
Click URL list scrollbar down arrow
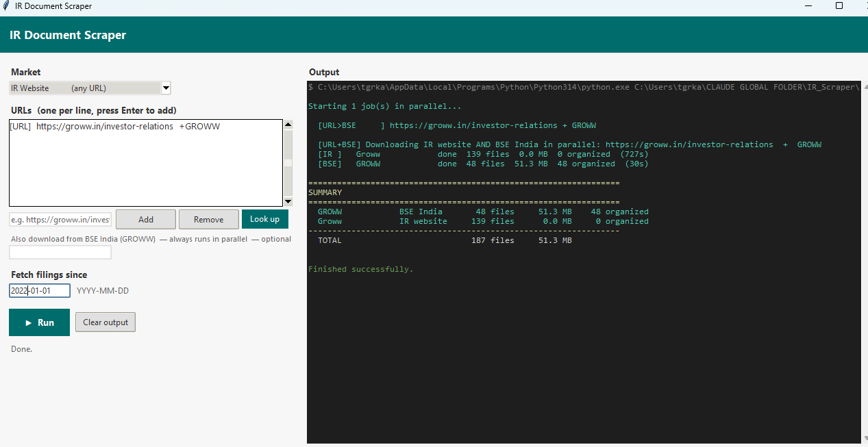click(288, 201)
